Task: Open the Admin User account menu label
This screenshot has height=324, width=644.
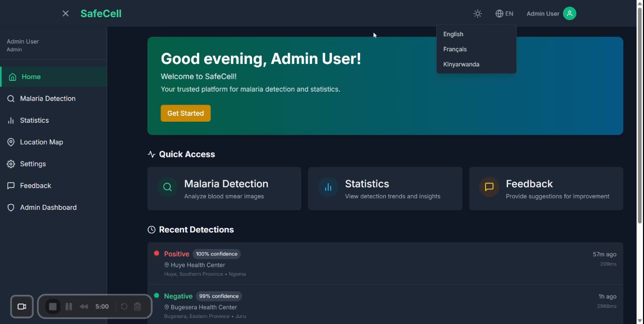Action: pyautogui.click(x=542, y=14)
